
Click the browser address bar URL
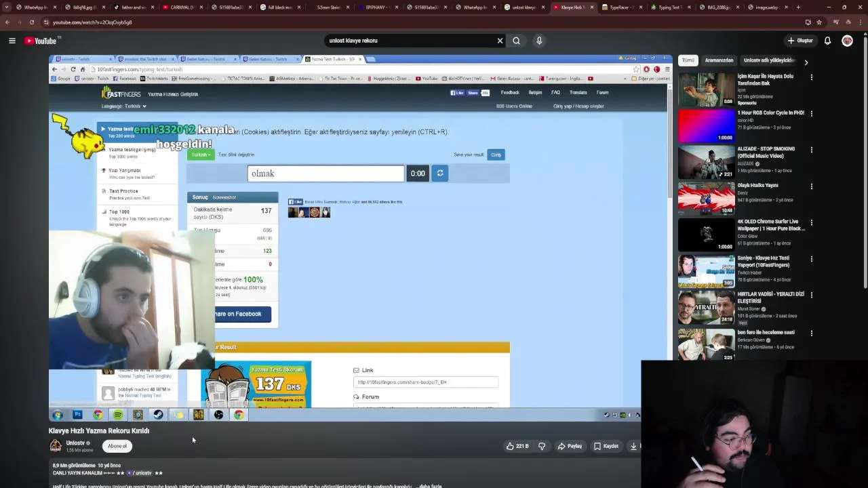tap(92, 22)
